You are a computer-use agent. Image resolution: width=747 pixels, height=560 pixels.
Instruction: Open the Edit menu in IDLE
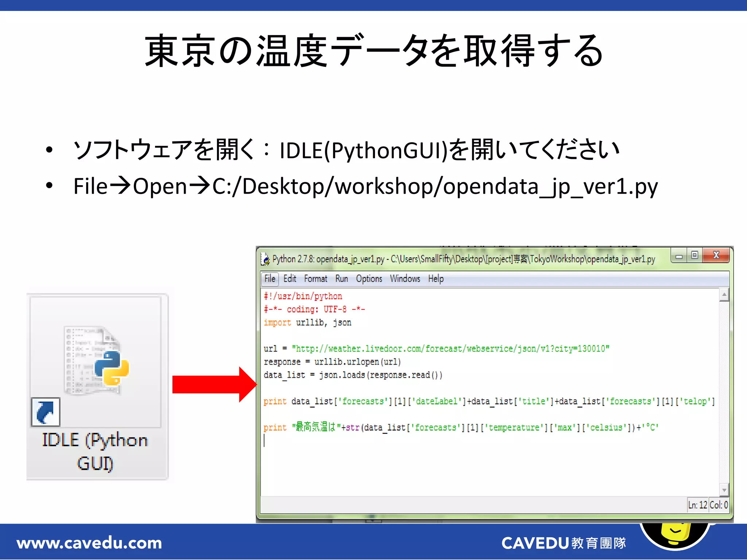click(x=290, y=279)
